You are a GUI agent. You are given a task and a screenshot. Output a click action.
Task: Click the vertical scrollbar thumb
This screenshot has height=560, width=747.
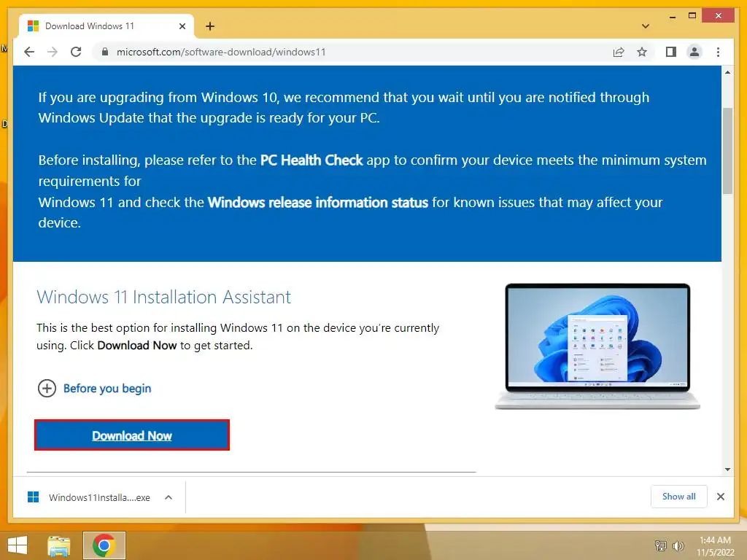727,151
